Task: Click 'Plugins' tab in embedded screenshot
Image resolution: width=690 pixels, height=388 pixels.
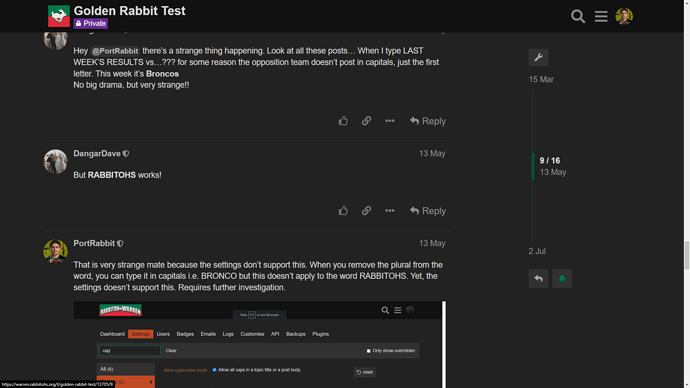Action: (320, 334)
